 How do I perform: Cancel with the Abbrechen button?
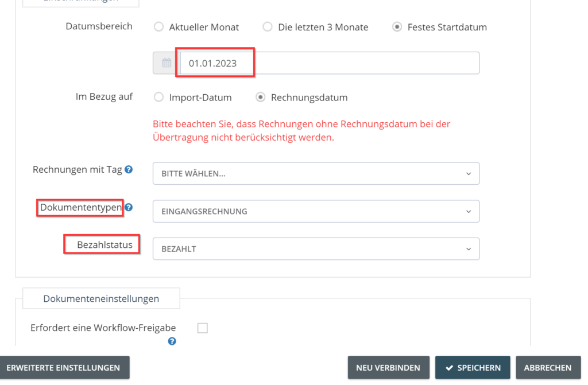coord(548,368)
